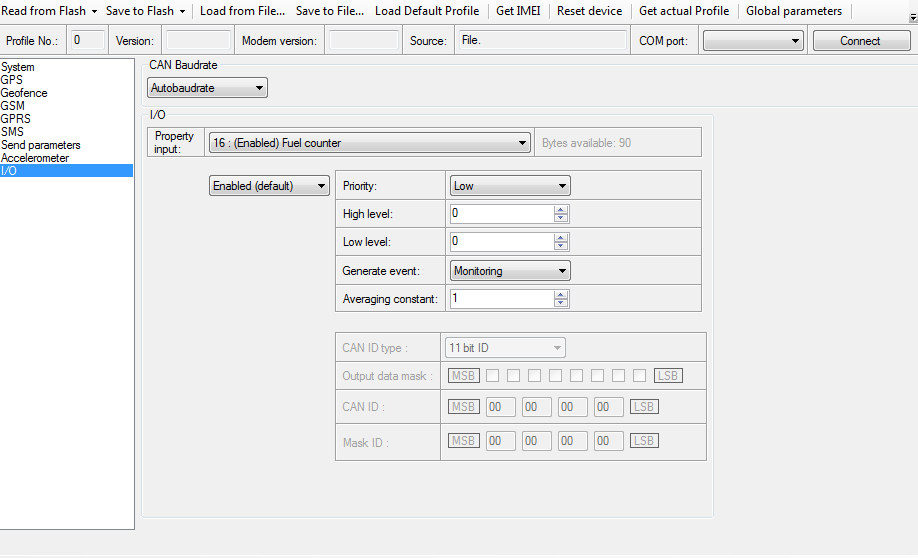
Task: Select Geofence in the settings list
Action: (24, 93)
